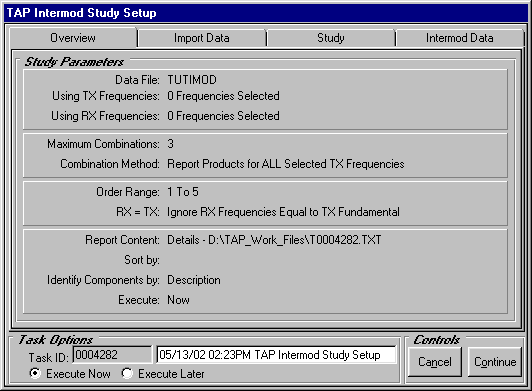Switch to the Overview tab
The width and height of the screenshot is (532, 391).
tap(73, 38)
